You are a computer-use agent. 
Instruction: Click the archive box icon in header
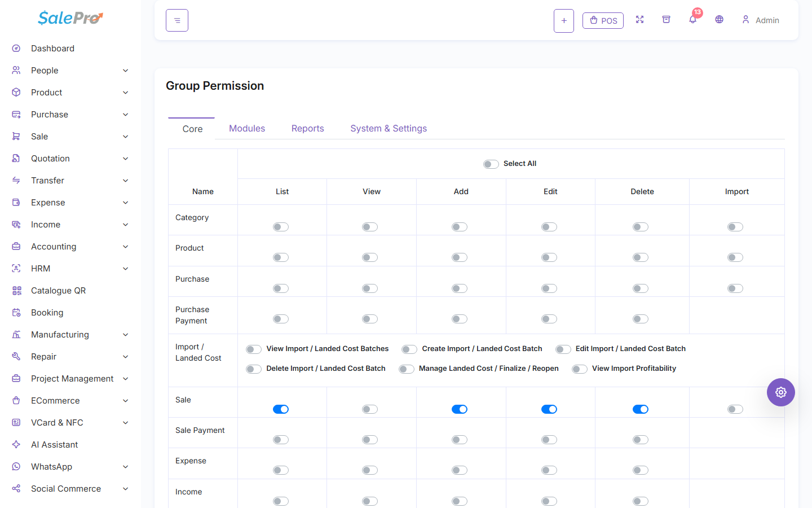coord(666,20)
